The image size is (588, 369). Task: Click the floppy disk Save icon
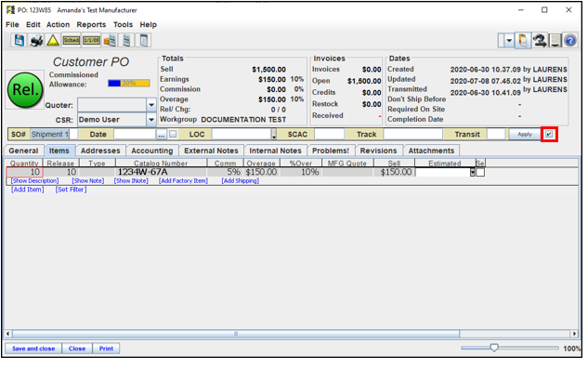[x=19, y=40]
